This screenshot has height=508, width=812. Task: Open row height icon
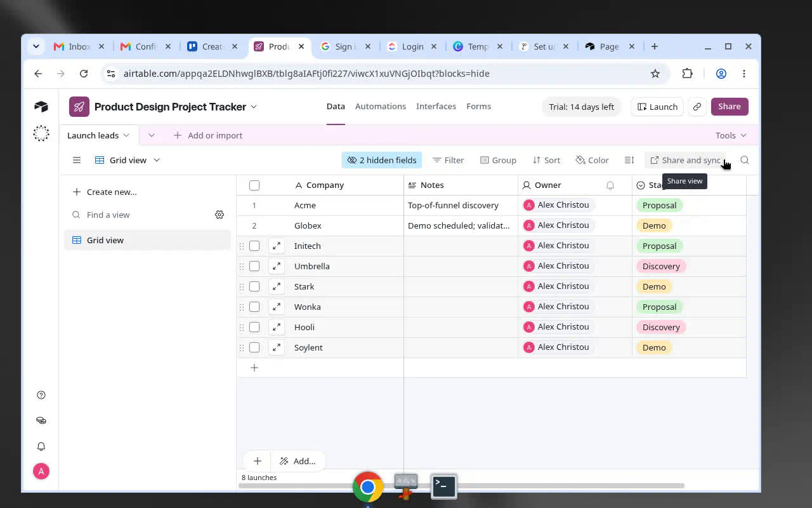[629, 160]
